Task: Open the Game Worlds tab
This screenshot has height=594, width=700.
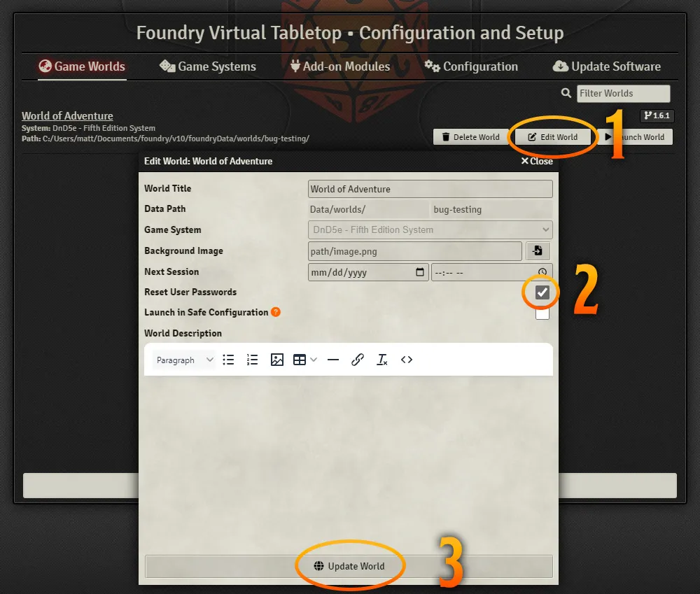Action: click(x=82, y=66)
